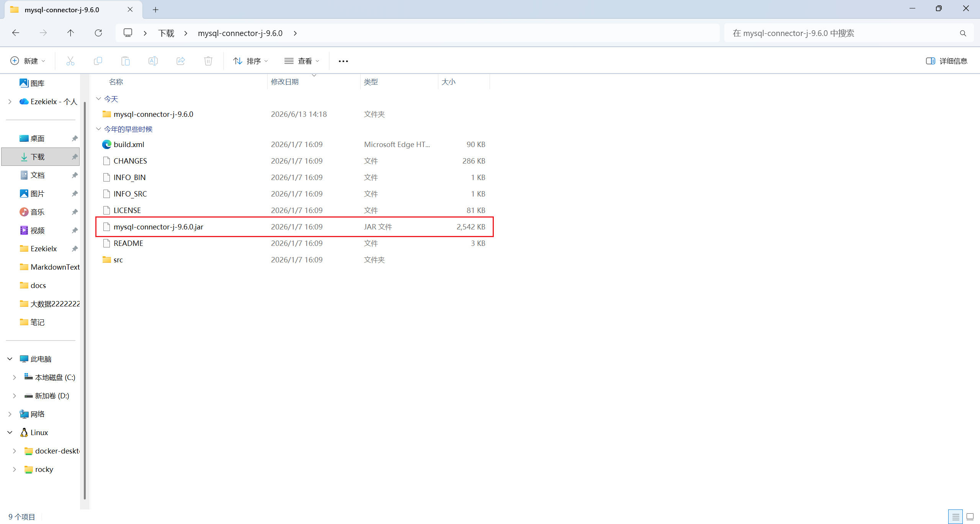Expand Ezekielx - 个人 OneDrive node
The width and height of the screenshot is (980, 524).
pos(10,102)
